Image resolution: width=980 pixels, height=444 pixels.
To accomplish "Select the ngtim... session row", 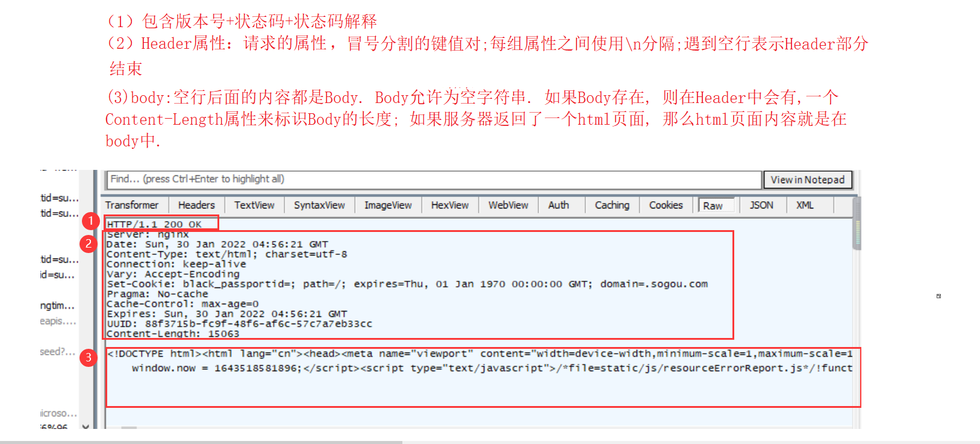I will 58,305.
